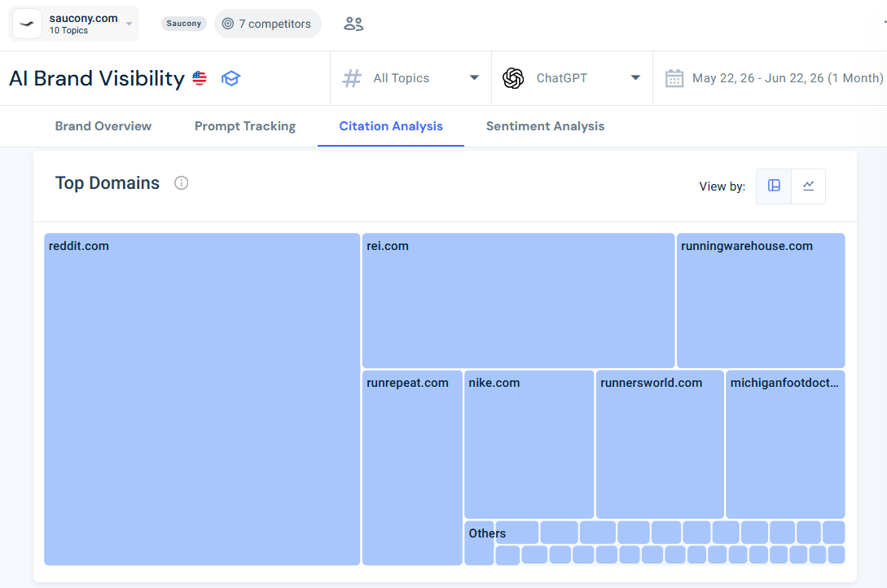This screenshot has width=887, height=588.
Task: Click the US flag country icon
Action: click(200, 78)
